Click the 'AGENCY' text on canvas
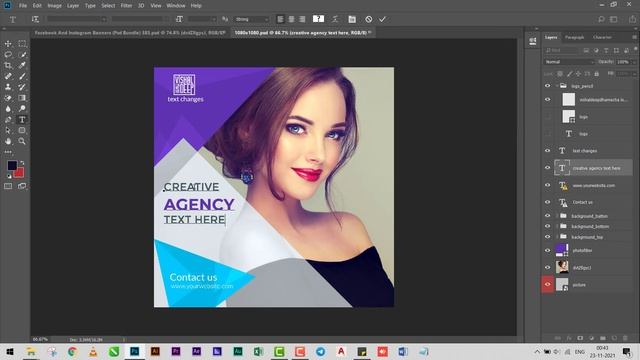This screenshot has width=640, height=360. (x=199, y=204)
